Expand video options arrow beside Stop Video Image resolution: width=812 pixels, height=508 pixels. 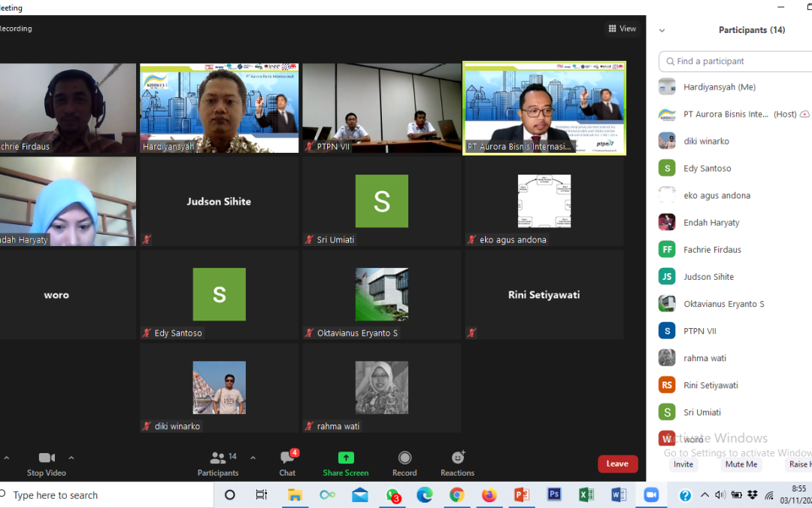point(71,457)
